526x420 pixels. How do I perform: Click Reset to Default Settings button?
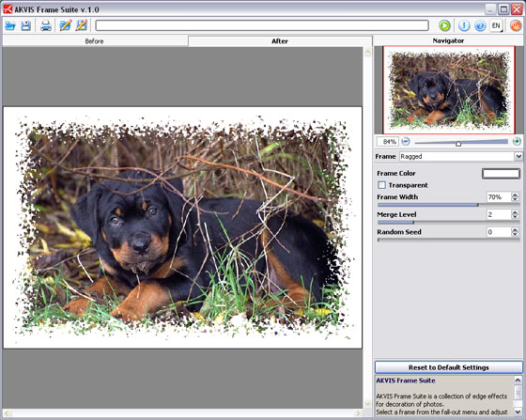point(449,367)
